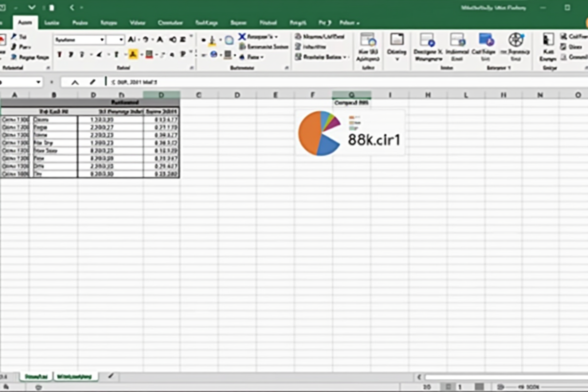
Task: Click the blue X icon in the ribbon
Action: [242, 37]
